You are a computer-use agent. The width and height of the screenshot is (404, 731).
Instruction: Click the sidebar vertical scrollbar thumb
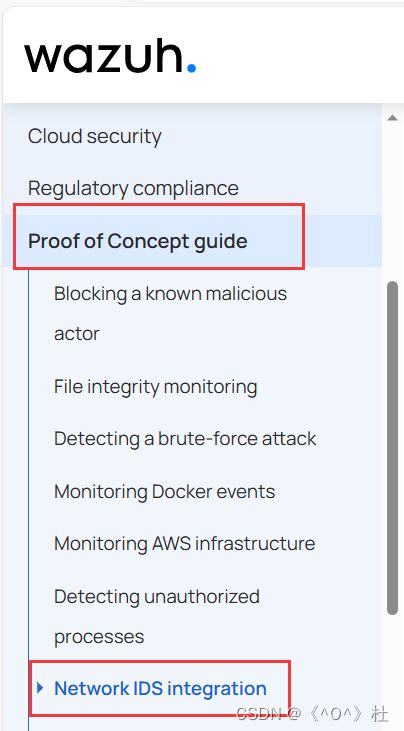point(393,448)
